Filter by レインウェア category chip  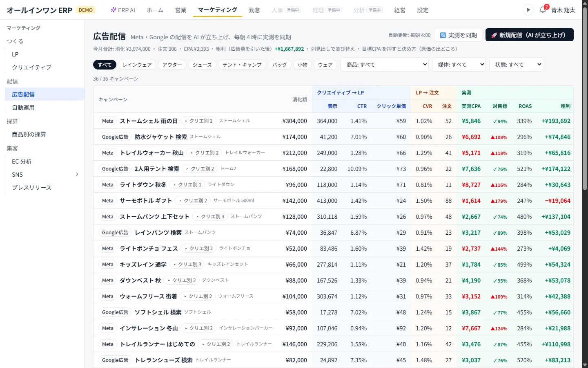point(137,65)
